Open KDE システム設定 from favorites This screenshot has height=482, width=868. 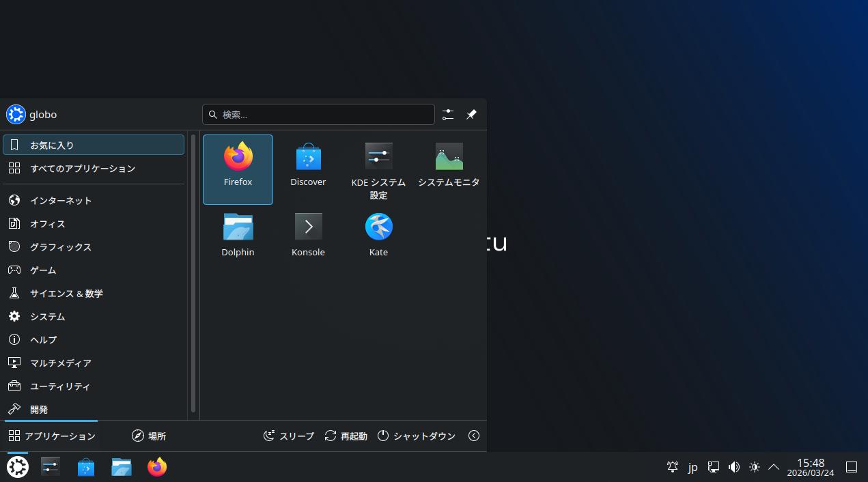[378, 169]
